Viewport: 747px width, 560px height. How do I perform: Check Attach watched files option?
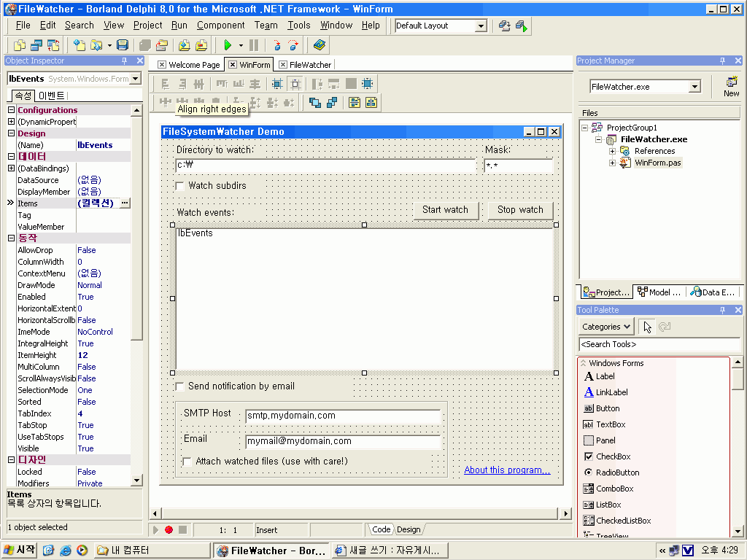187,462
